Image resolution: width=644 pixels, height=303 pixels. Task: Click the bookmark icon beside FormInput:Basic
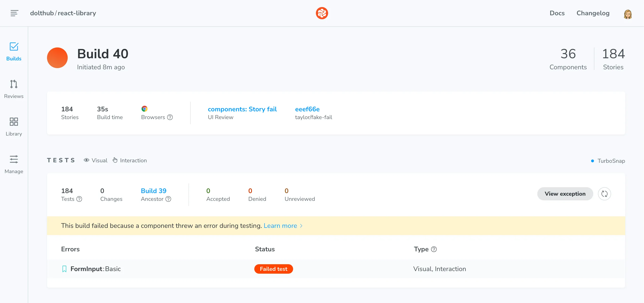click(64, 269)
